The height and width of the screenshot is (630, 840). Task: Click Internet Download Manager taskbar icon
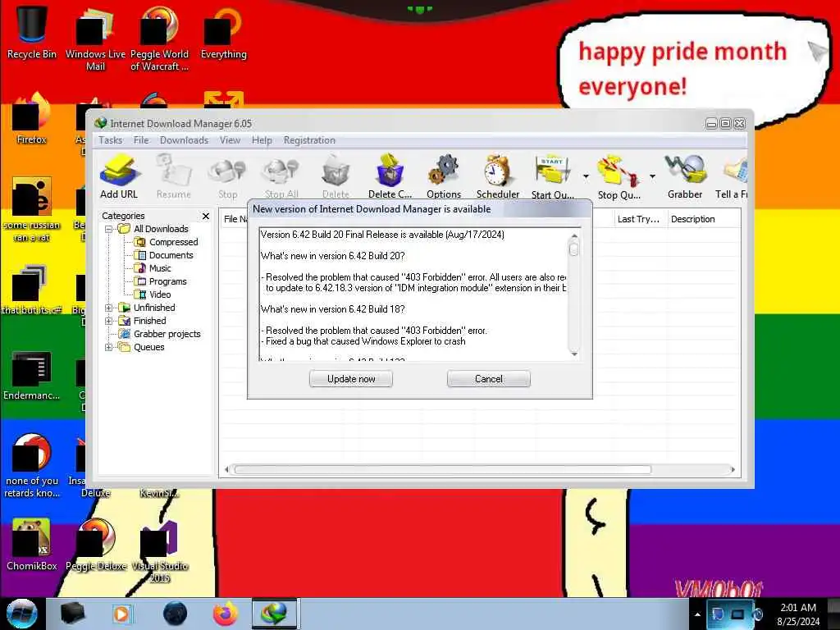(274, 614)
